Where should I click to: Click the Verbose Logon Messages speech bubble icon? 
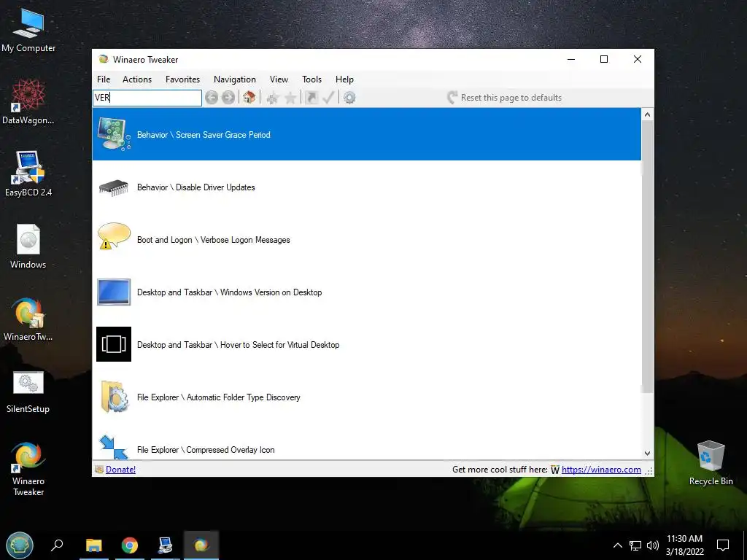tap(114, 236)
